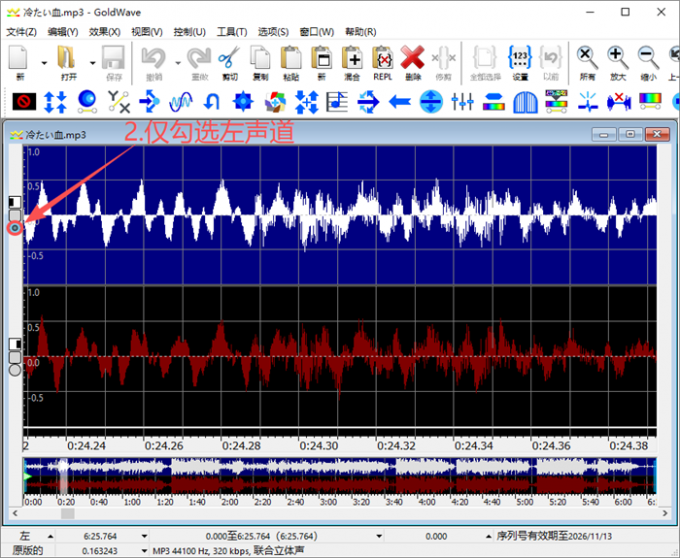
Task: Toggle the right channel select radio button
Action: [x=15, y=370]
